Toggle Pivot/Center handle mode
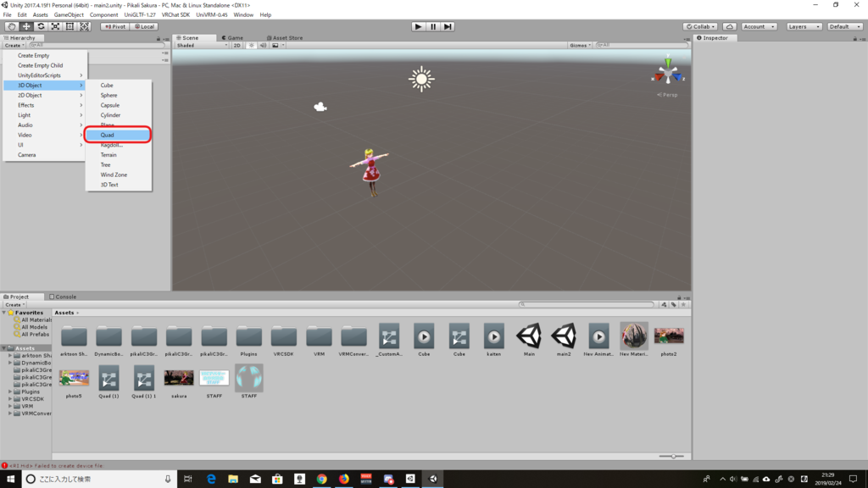The image size is (868, 488). tap(115, 26)
